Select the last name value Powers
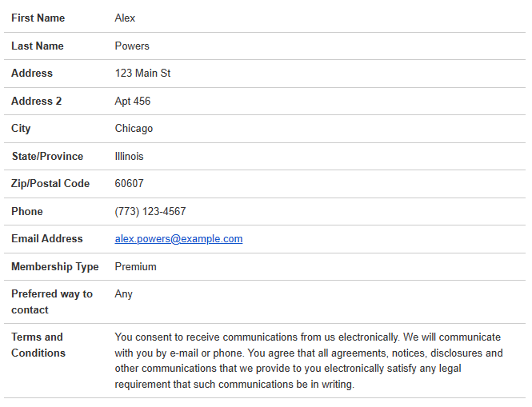The image size is (532, 407). point(132,46)
